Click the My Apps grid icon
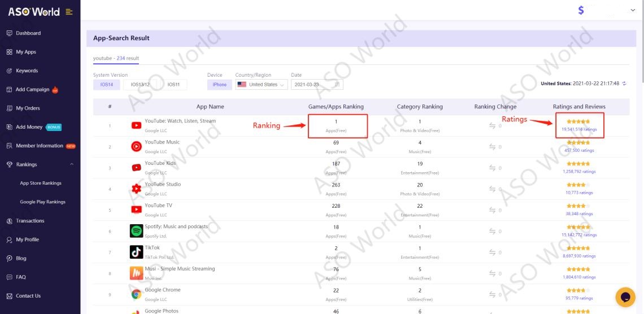Image resolution: width=644 pixels, height=314 pixels. [x=10, y=52]
